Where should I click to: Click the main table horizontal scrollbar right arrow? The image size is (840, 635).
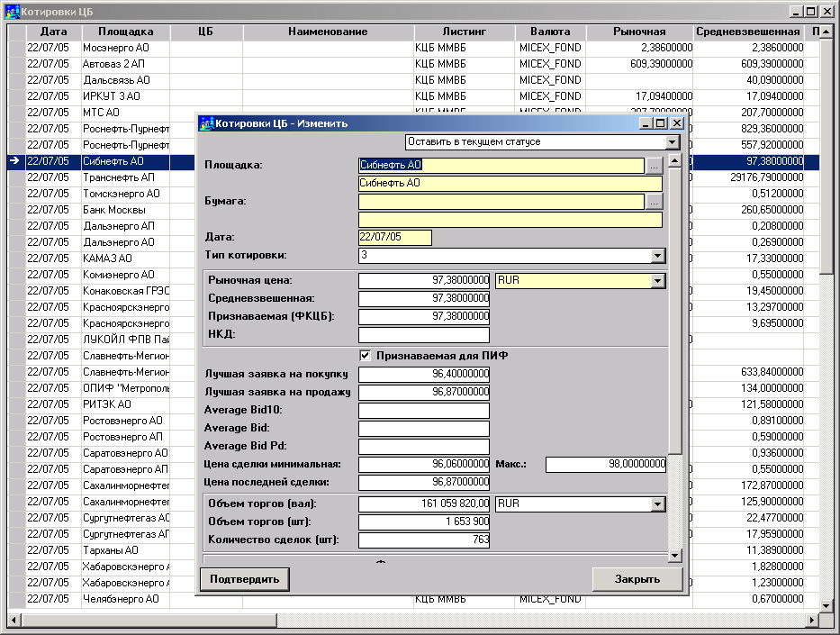[x=812, y=620]
